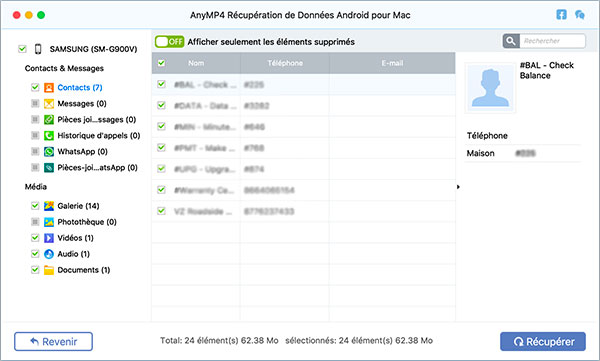
Task: Open the Galerie media icon
Action: 49,206
